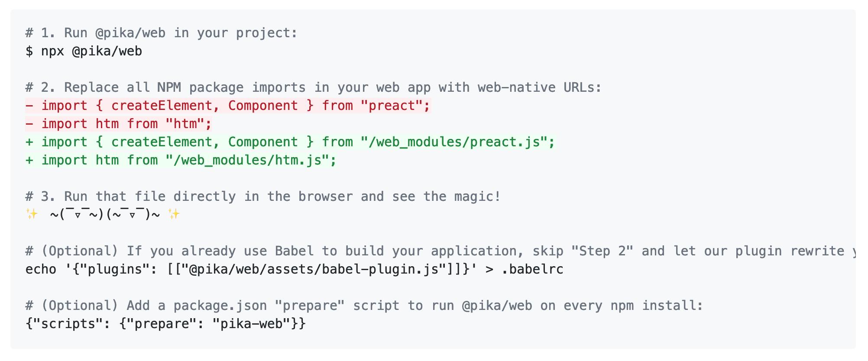Click the Optional Babel comment line

[x=440, y=251]
